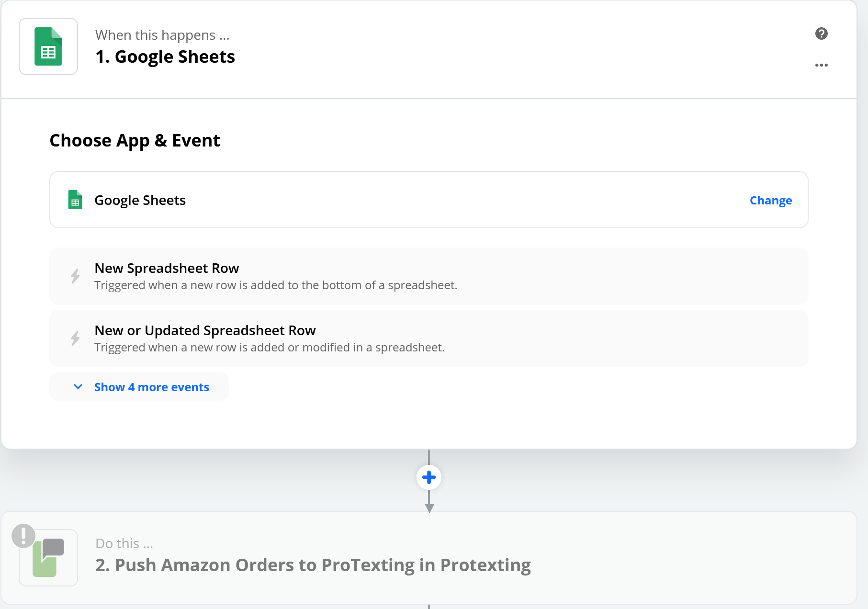Click Change to switch the trigger app
This screenshot has width=868, height=609.
click(771, 200)
